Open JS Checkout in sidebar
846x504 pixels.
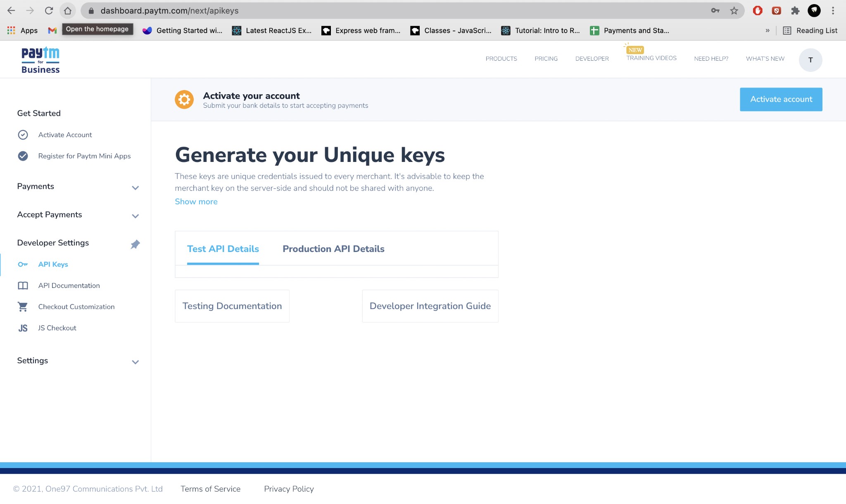(x=57, y=328)
